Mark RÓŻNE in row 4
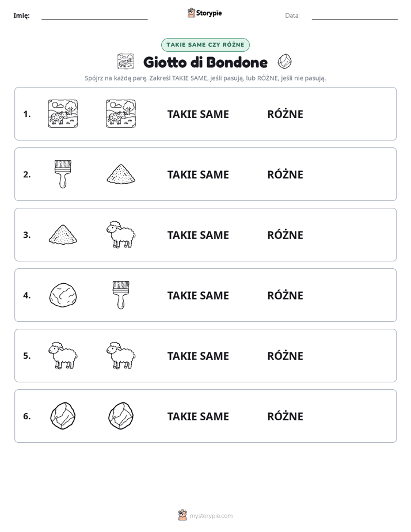 coord(285,295)
